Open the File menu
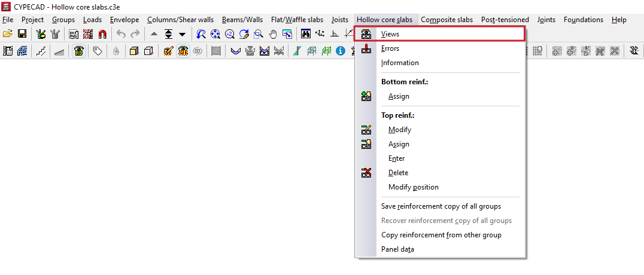644x275 pixels. click(x=8, y=20)
